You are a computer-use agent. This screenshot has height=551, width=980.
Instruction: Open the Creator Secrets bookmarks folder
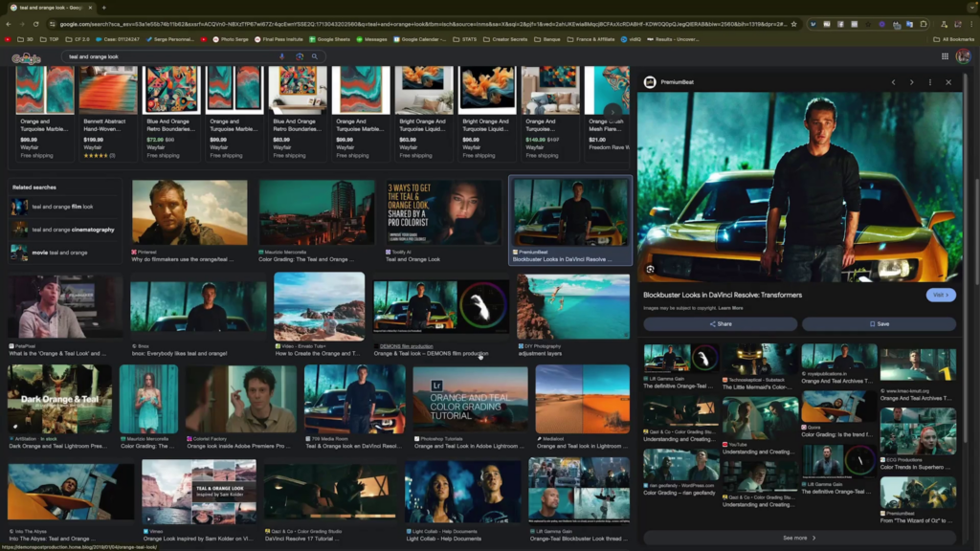505,39
